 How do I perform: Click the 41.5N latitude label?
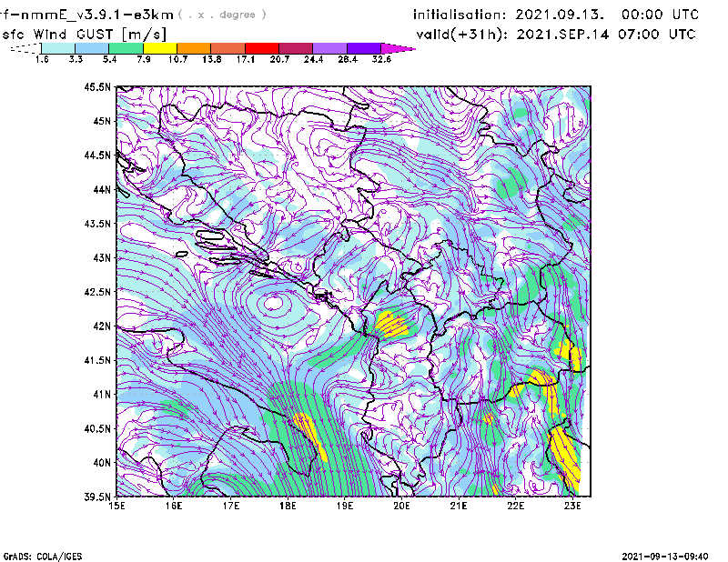[x=97, y=360]
